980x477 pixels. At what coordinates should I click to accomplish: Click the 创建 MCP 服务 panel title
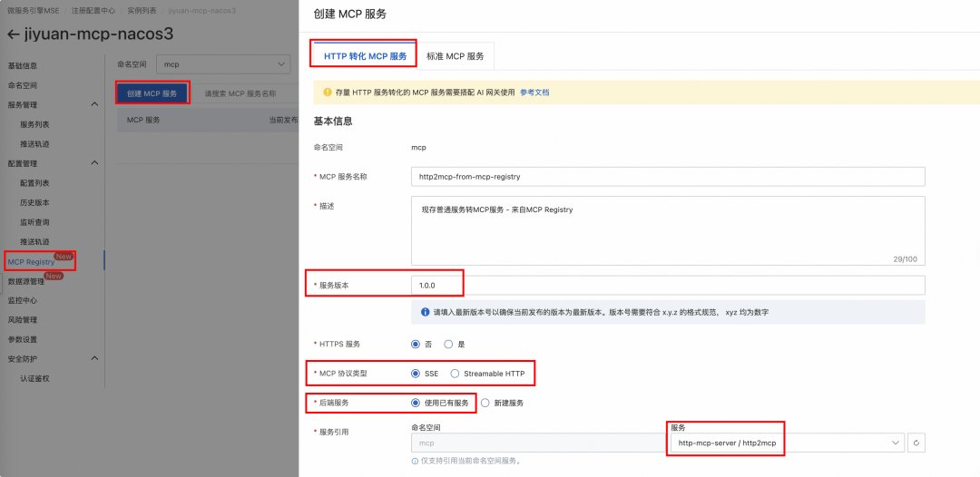pos(349,15)
